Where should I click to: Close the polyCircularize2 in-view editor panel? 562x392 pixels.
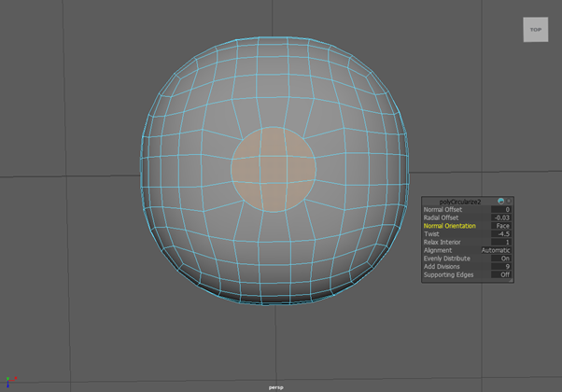[509, 202]
